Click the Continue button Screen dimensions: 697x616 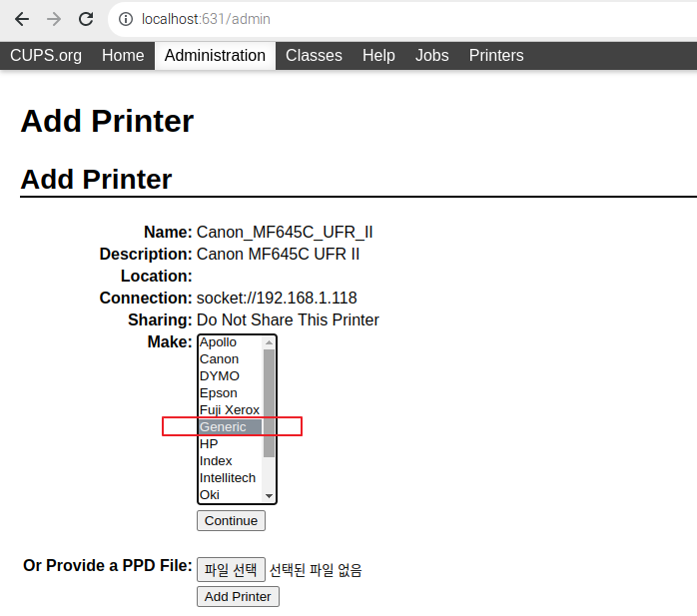[x=231, y=520]
